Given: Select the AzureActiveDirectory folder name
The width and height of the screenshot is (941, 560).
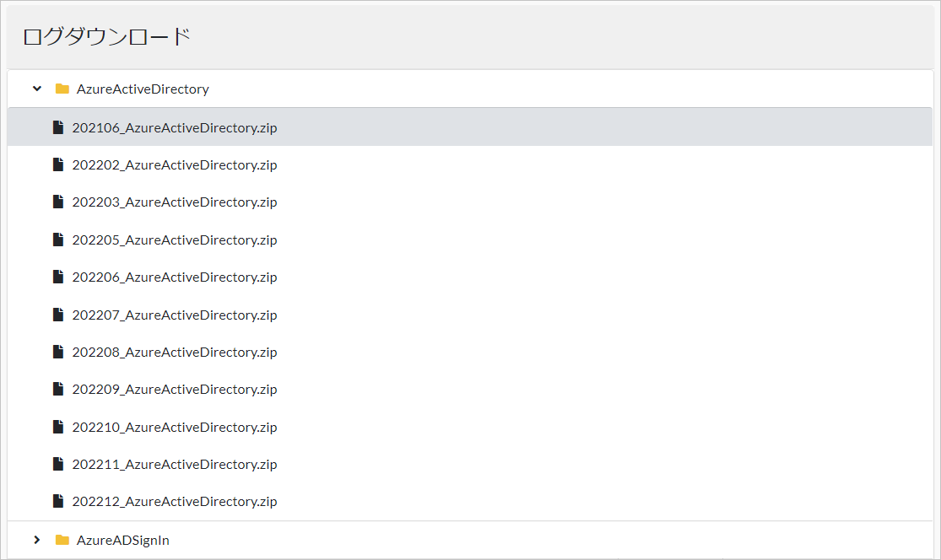Looking at the screenshot, I should point(143,89).
